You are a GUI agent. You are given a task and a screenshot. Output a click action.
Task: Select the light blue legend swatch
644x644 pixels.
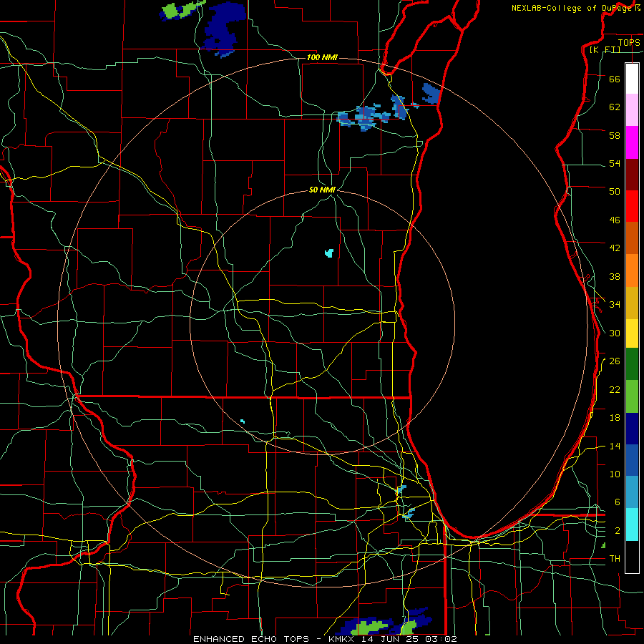click(632, 492)
